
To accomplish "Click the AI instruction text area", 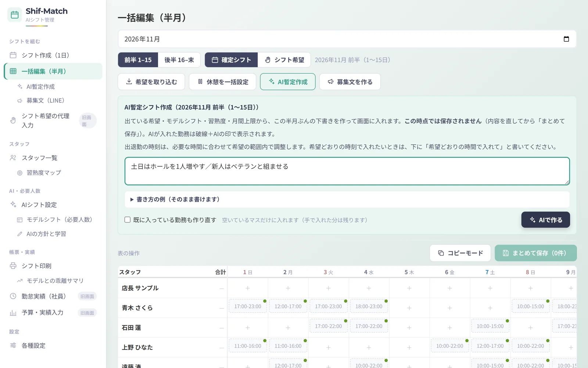I will coord(347,171).
